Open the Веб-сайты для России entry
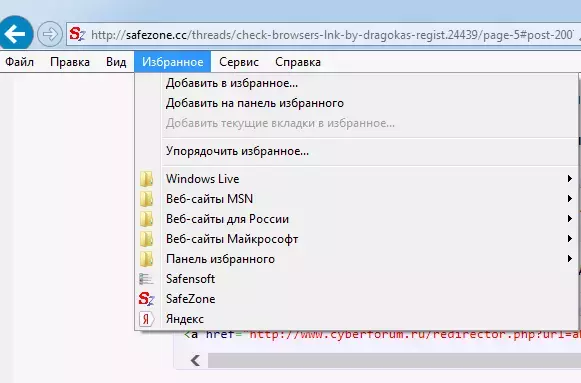Viewport: 581px width, 383px height. (356, 219)
